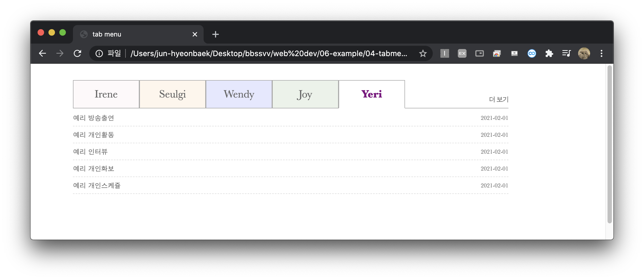The width and height of the screenshot is (644, 280).
Task: Click the '더 보기' more link
Action: pos(499,99)
